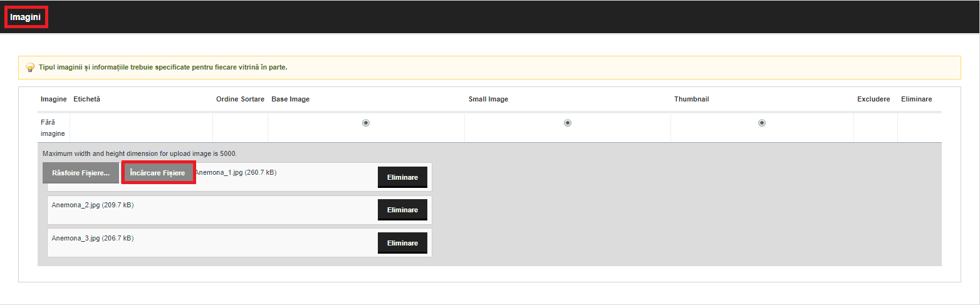980x305 pixels.
Task: Click the Fără imagine table cell
Action: point(53,128)
